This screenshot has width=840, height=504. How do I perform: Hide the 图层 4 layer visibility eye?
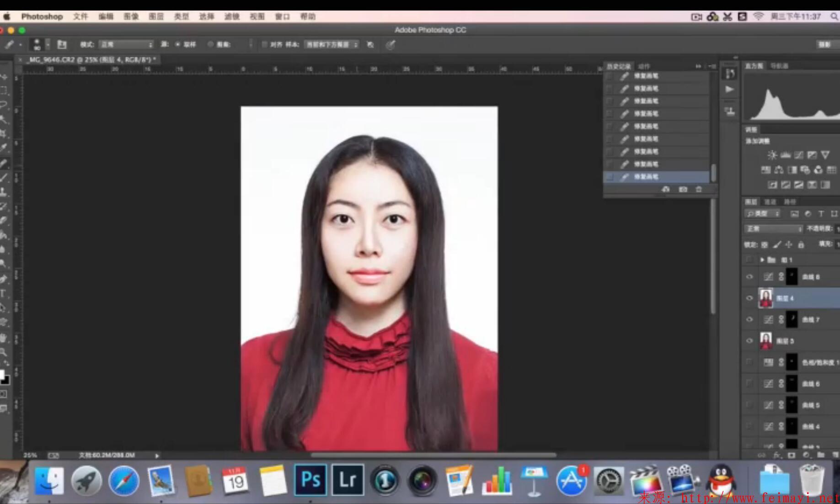pos(749,297)
